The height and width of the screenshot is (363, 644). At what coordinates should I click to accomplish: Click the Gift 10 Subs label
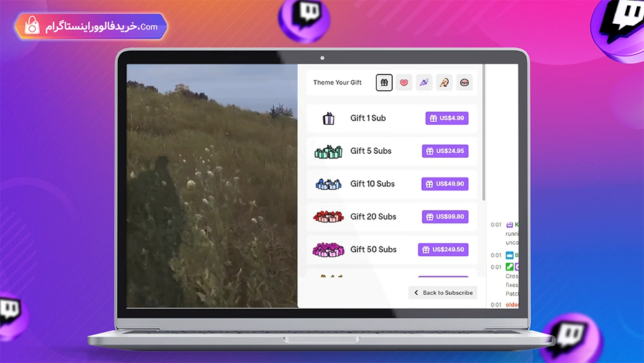(372, 184)
